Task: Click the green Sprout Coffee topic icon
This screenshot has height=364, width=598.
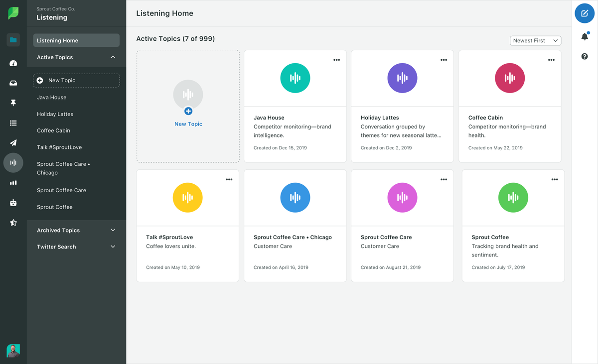Action: pos(513,198)
